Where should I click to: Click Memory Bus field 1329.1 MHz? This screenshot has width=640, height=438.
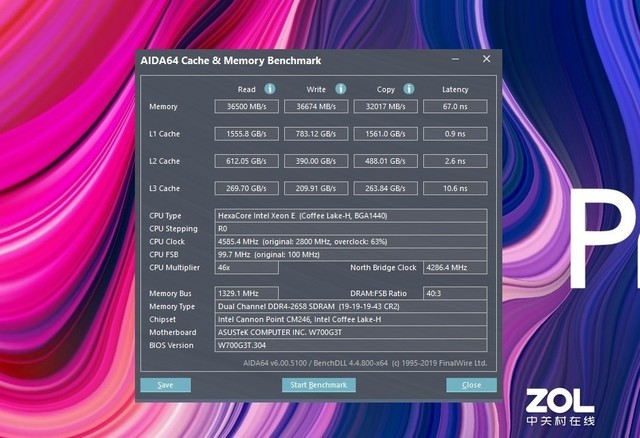coord(247,293)
